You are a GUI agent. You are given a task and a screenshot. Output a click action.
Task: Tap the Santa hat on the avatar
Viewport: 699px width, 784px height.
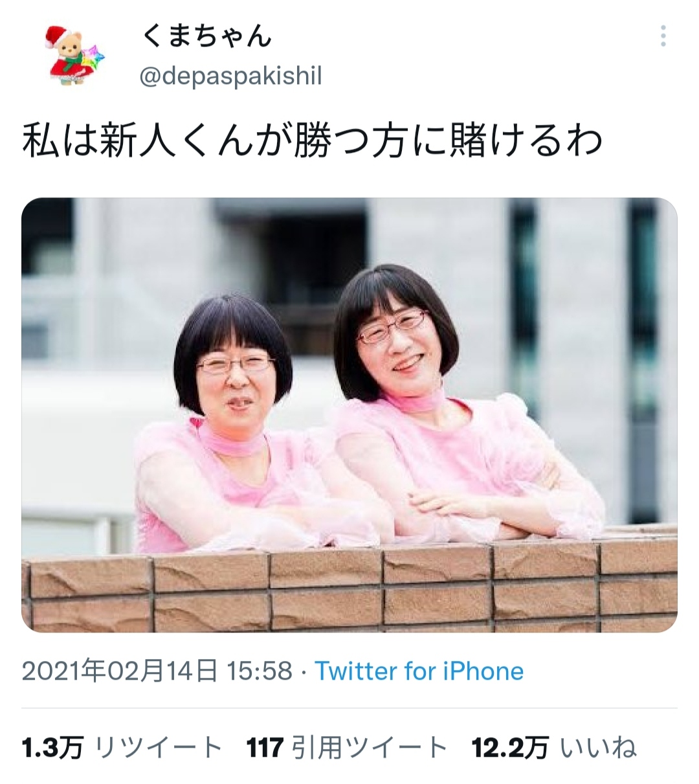click(x=56, y=37)
